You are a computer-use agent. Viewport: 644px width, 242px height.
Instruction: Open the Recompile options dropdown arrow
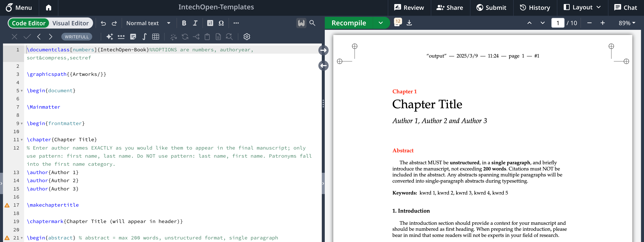pos(381,23)
